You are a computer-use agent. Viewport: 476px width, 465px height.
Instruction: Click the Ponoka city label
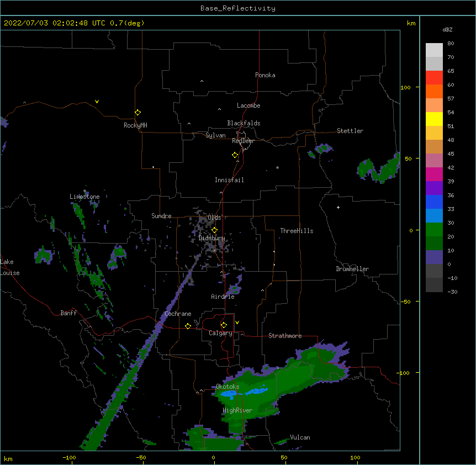tap(265, 75)
